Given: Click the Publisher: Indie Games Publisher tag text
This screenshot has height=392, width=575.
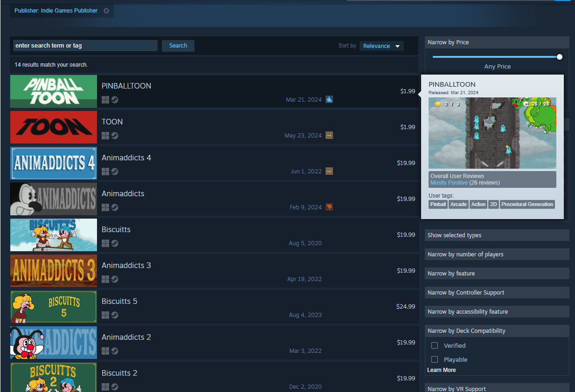Looking at the screenshot, I should click(x=56, y=11).
